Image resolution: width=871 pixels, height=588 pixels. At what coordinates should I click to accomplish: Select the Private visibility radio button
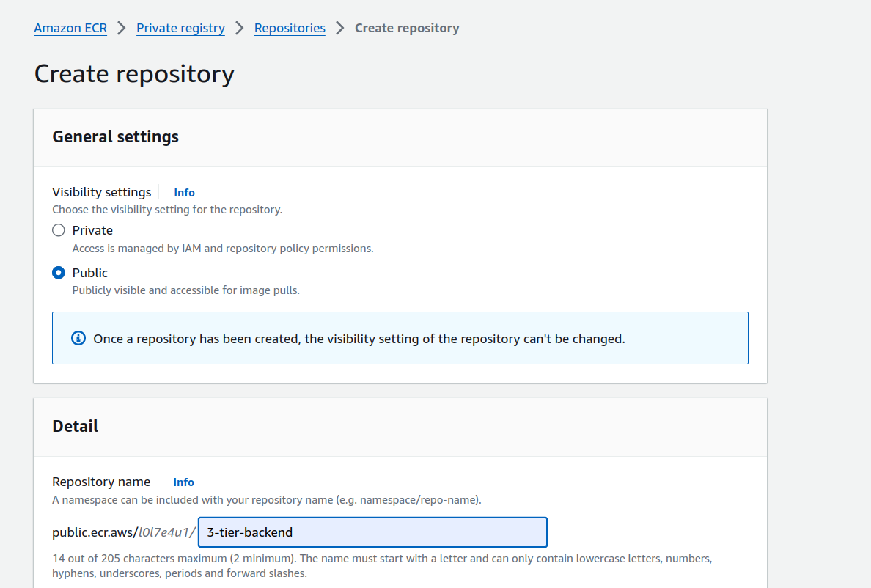(59, 230)
